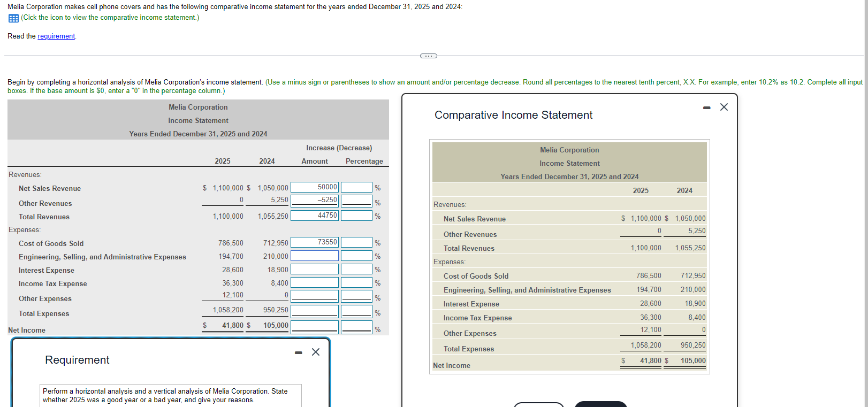
Task: Minimize the Requirement popup
Action: (x=299, y=352)
